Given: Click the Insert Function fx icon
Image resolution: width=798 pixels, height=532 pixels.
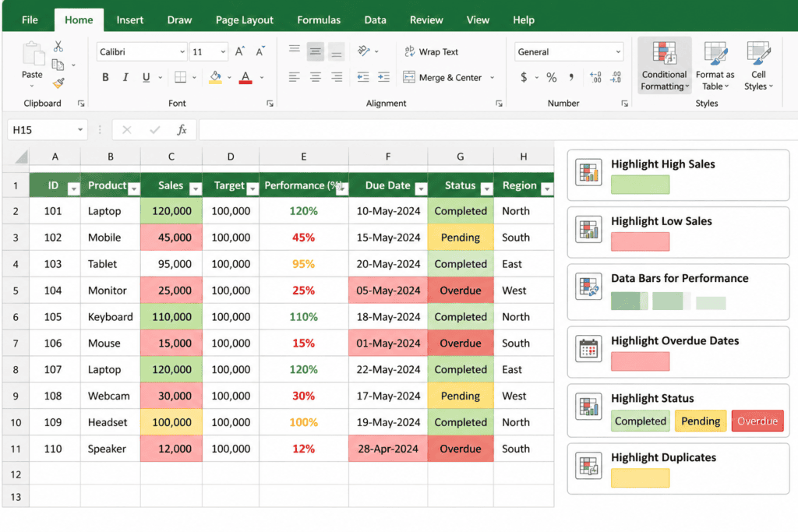Looking at the screenshot, I should 182,130.
